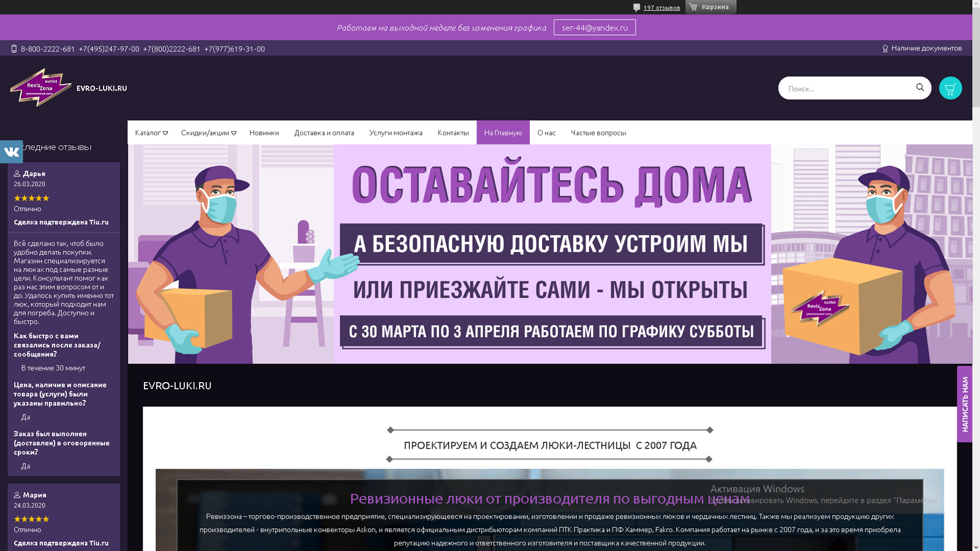Click the ser-44@yandex.ru email link

point(594,27)
